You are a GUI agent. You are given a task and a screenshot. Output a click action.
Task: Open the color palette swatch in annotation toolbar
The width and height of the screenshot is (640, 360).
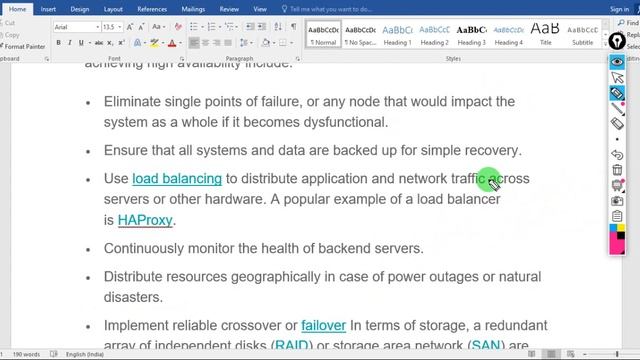617,239
